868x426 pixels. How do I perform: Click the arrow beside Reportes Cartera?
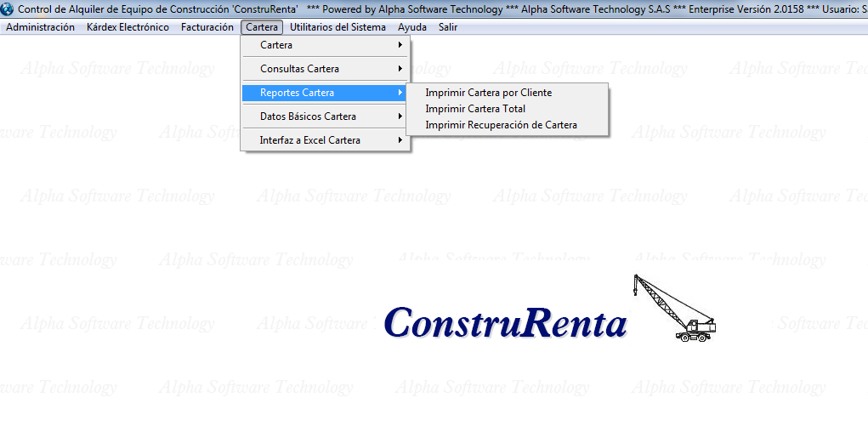400,93
